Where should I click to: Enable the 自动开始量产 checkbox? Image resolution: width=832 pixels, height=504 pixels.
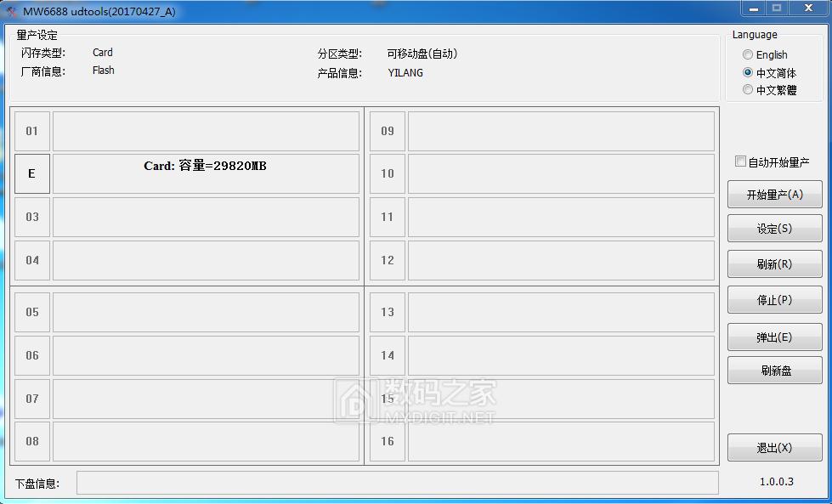tap(740, 161)
